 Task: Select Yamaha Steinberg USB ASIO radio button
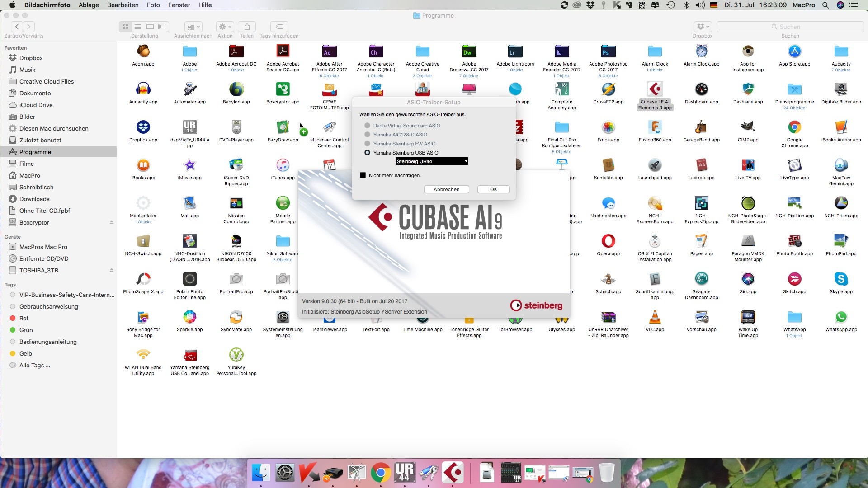click(x=367, y=153)
